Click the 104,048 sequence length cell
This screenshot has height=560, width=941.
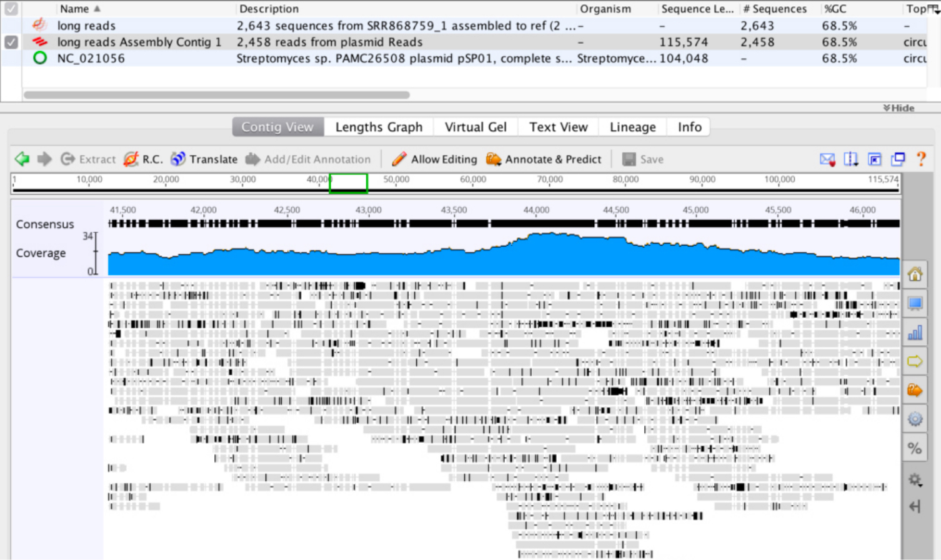pos(684,58)
